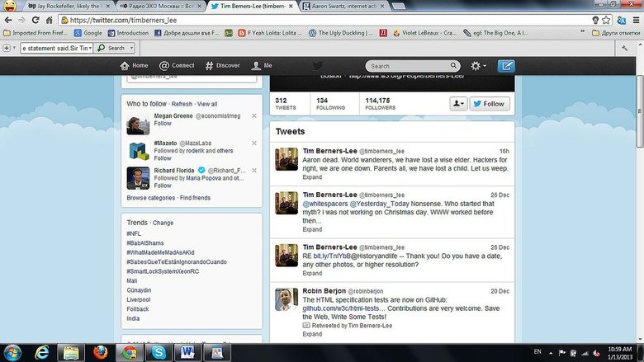
Task: Change the Trends location
Action: (163, 223)
